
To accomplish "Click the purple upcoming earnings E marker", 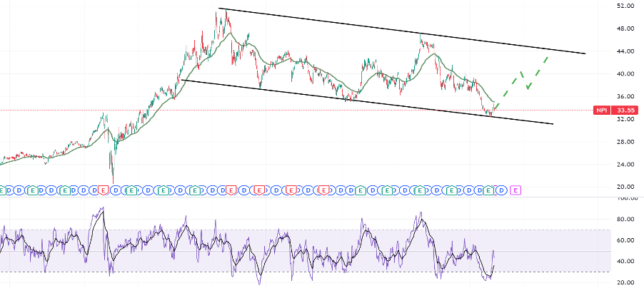I will [x=515, y=190].
